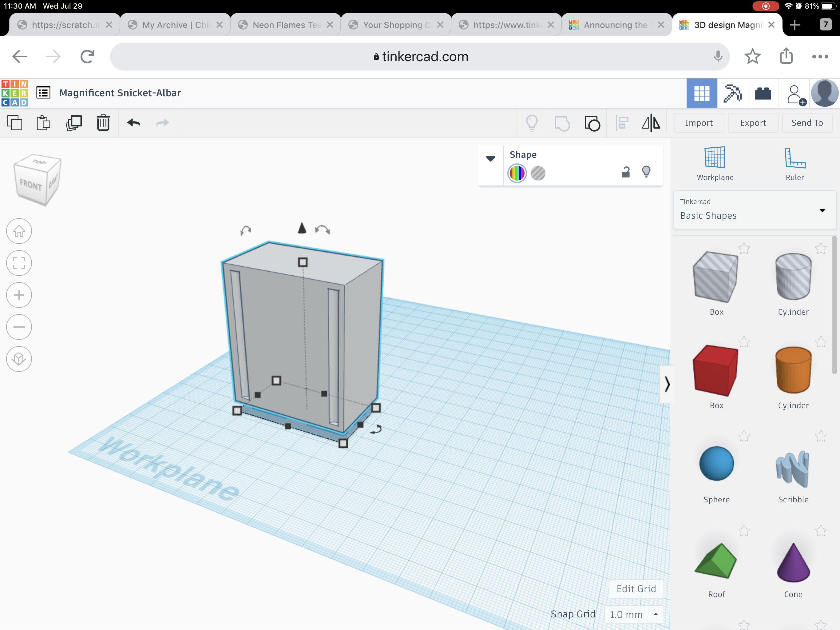The height and width of the screenshot is (630, 840).
Task: Favorite the striped hole Cylinder star
Action: coord(821,249)
